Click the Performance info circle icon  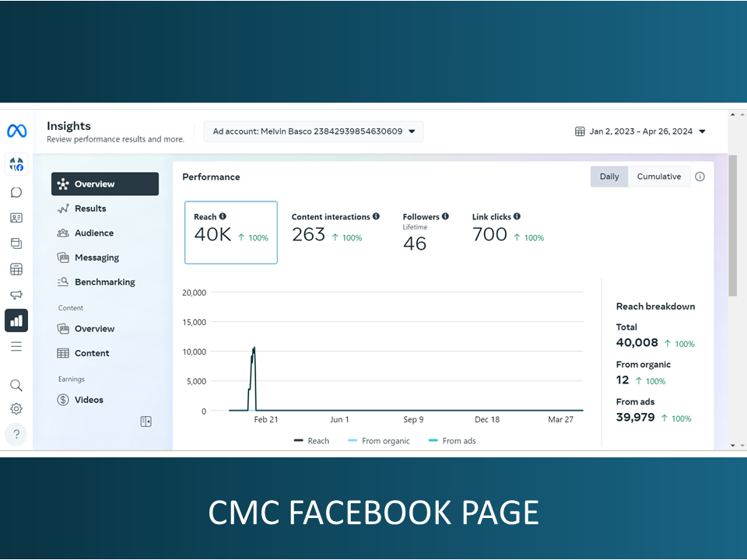700,177
